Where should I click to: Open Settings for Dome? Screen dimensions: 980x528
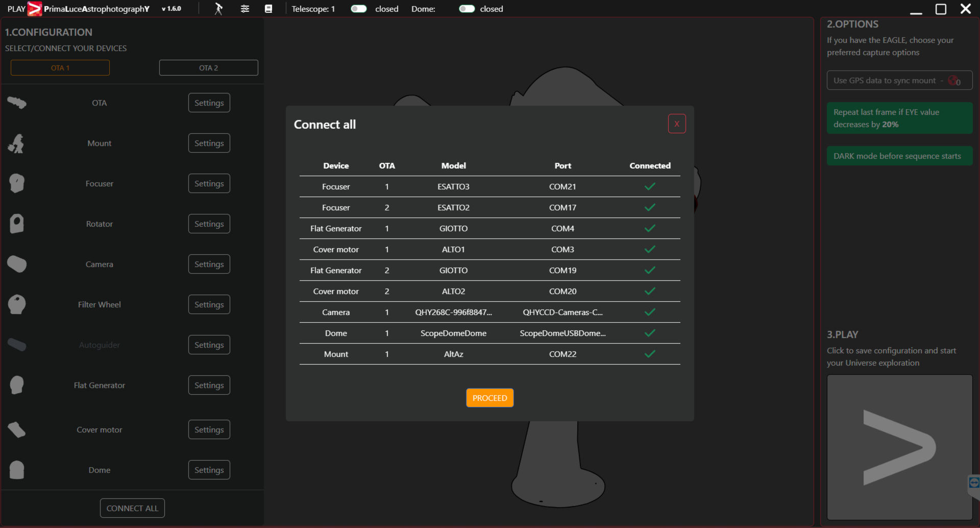209,470
